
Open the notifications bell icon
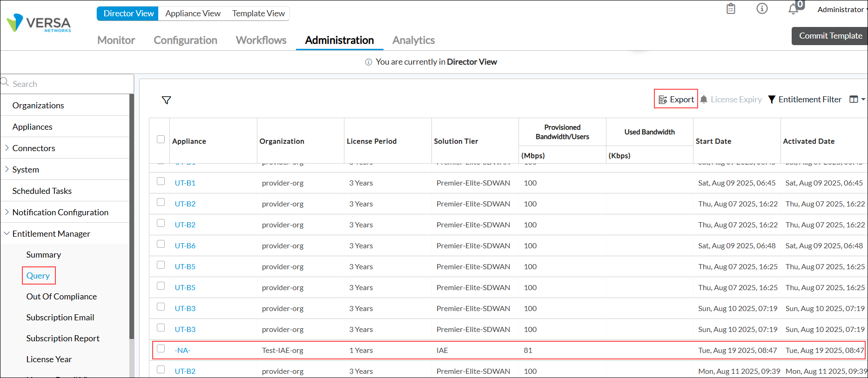(794, 9)
